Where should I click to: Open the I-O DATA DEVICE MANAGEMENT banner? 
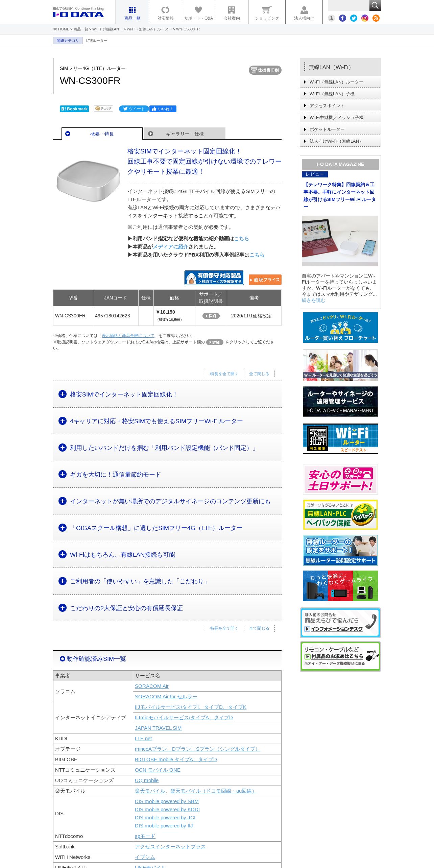340,402
